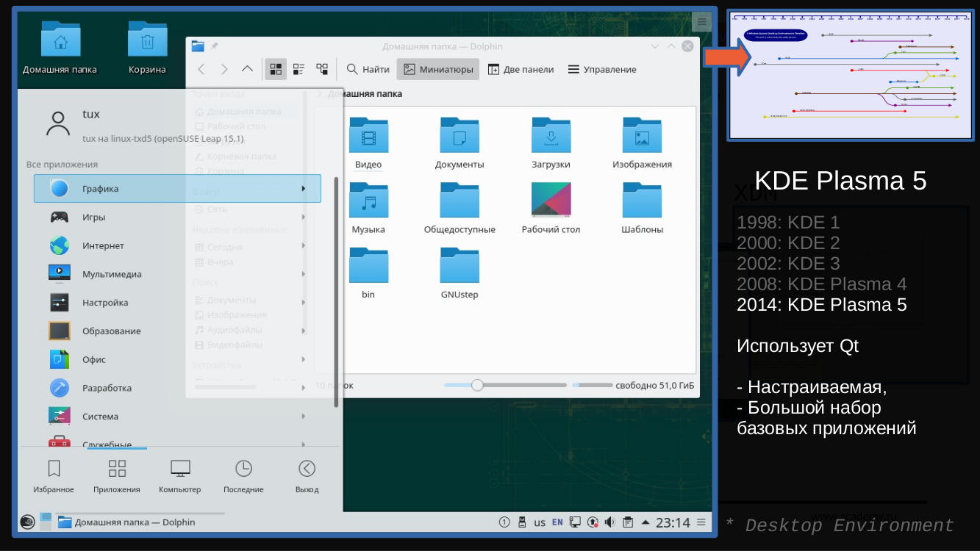This screenshot has width=980, height=551.
Task: Expand the Система submenu arrow
Action: pos(304,417)
